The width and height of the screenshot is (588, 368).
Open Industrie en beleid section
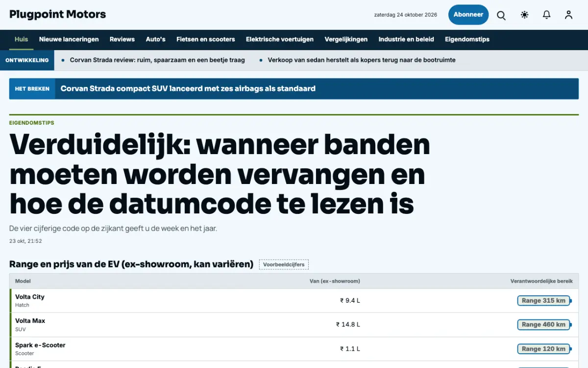[x=406, y=39]
